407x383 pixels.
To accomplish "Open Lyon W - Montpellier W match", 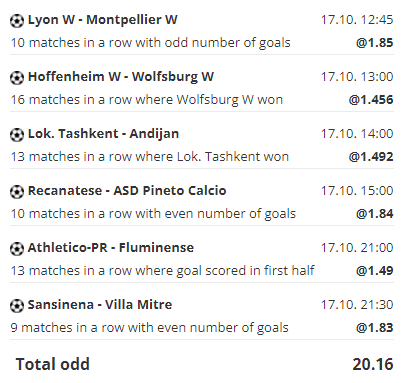I will 103,20.
